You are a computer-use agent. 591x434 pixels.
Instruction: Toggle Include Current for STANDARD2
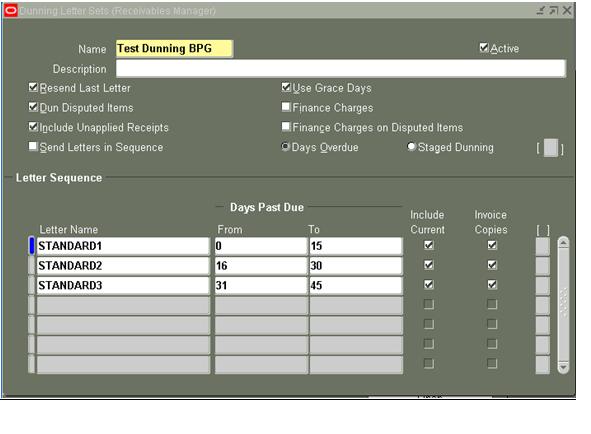[429, 265]
